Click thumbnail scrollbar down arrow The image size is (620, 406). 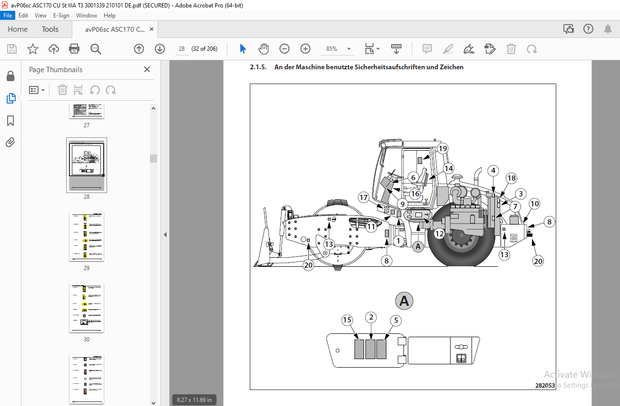click(153, 403)
